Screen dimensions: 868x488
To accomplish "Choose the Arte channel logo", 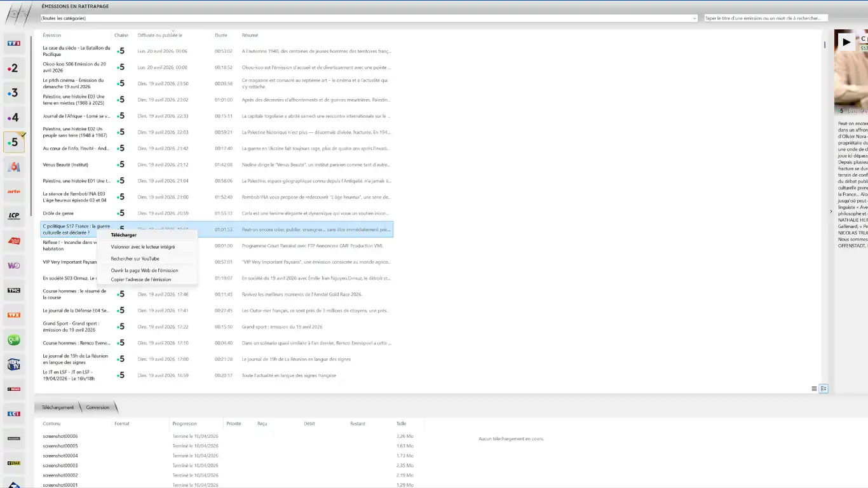I will (x=13, y=191).
